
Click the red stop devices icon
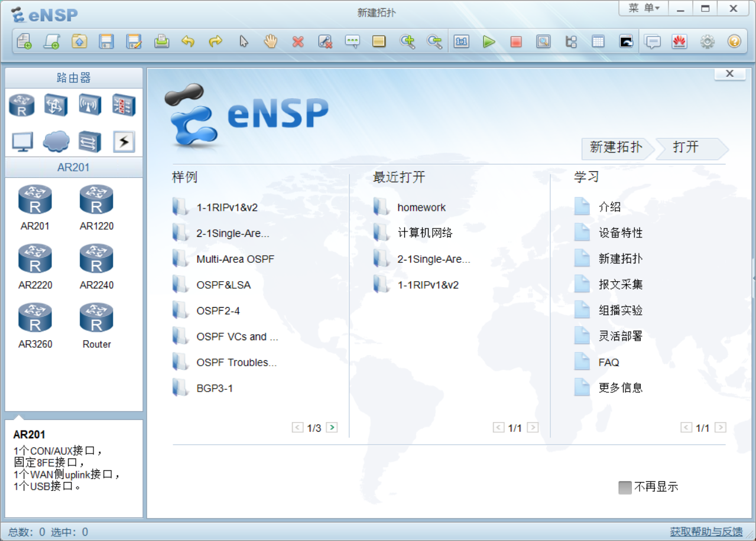coord(516,41)
